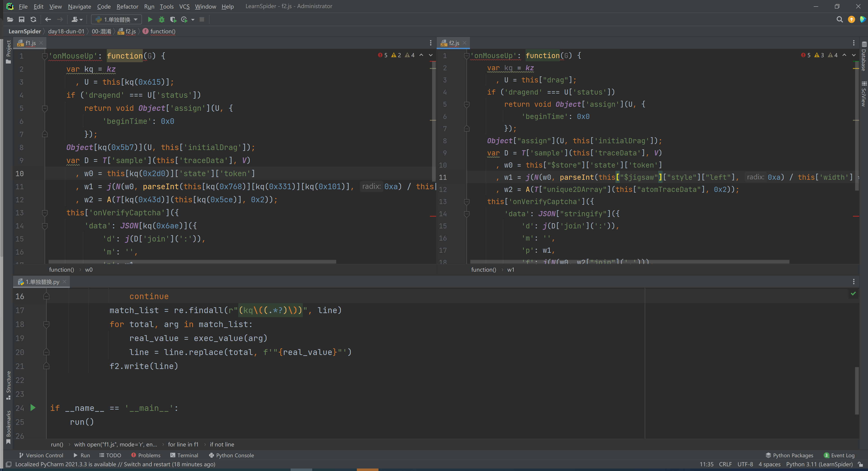The image size is (868, 471).
Task: Click the run gutter icon at line 24
Action: tap(33, 408)
